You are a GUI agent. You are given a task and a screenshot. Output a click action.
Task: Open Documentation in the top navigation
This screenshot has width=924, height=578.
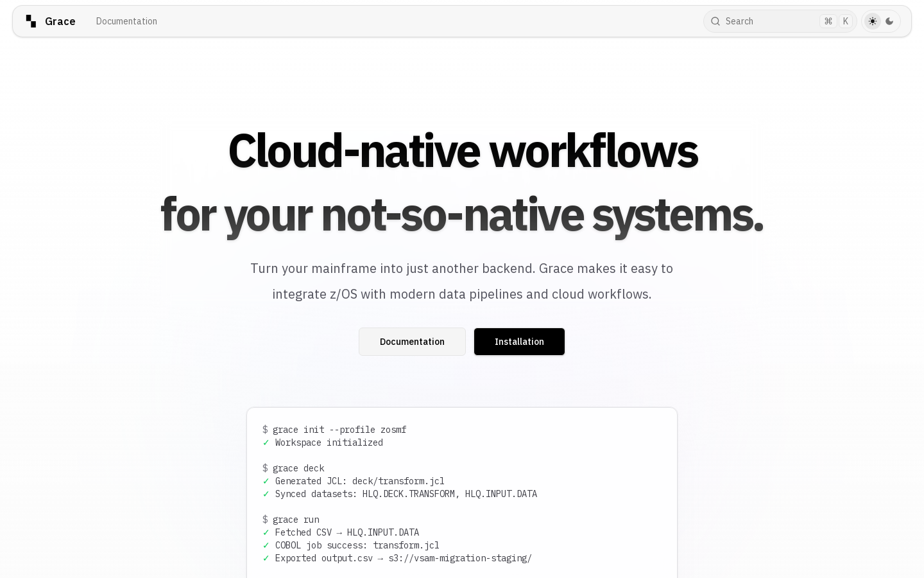[x=126, y=21]
